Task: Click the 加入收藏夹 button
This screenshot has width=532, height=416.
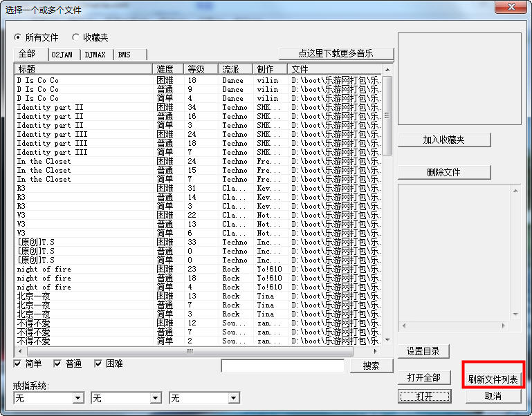Action: point(443,140)
